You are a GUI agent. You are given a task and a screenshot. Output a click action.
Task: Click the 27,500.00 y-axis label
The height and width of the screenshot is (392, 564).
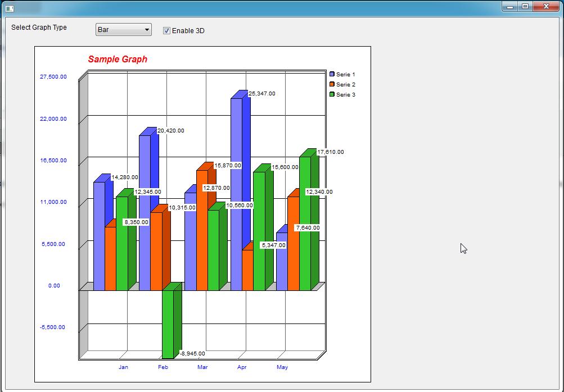click(53, 77)
